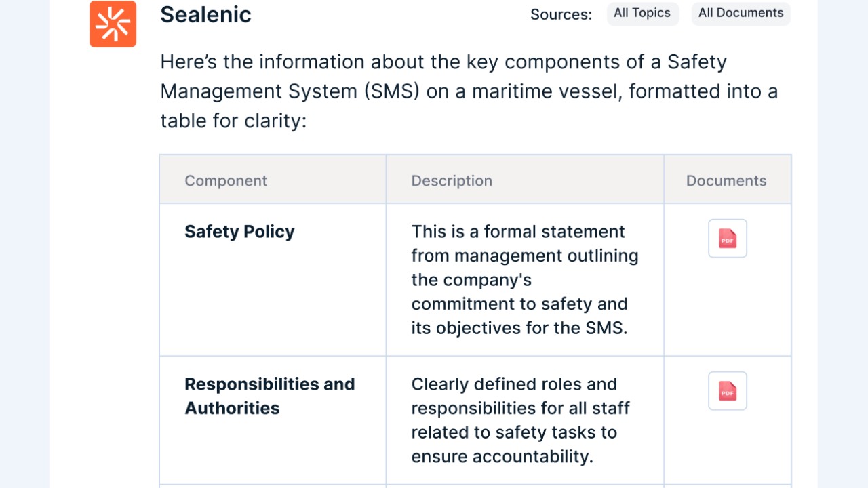Click "Clearly defined roles and" text line
The image size is (868, 488).
[514, 384]
